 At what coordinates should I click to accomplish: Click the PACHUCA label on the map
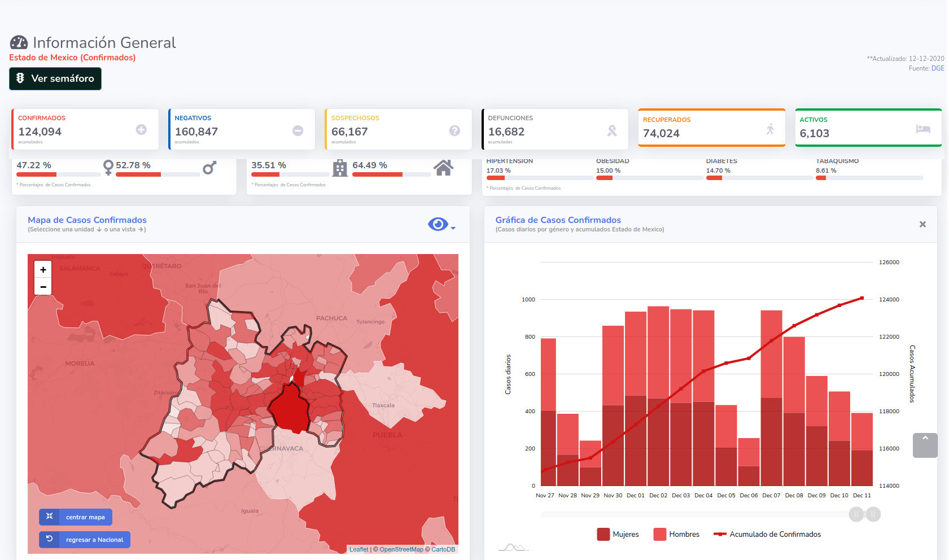click(331, 318)
